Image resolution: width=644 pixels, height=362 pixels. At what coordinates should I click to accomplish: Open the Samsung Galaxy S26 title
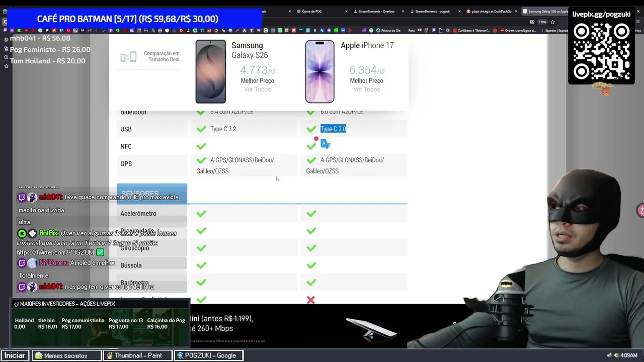250,50
